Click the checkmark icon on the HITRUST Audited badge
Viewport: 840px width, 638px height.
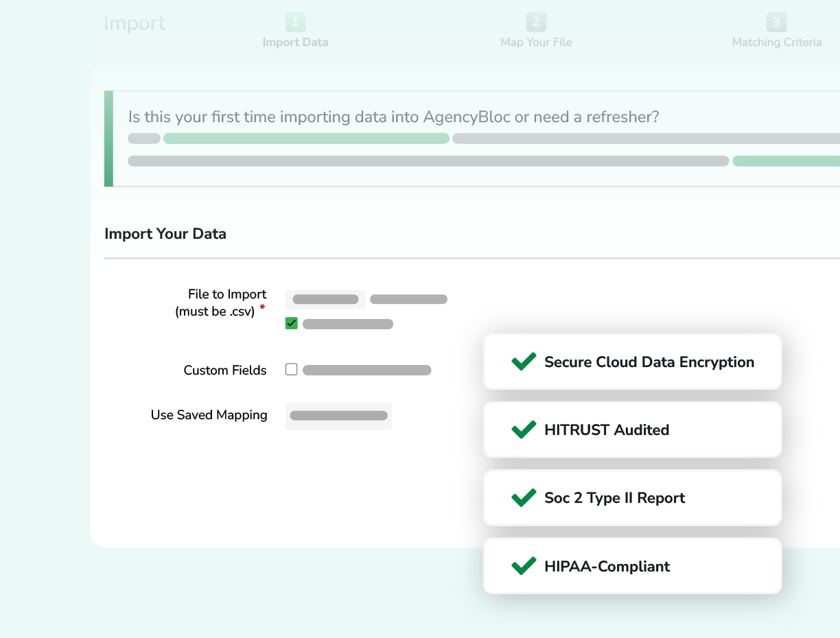524,429
